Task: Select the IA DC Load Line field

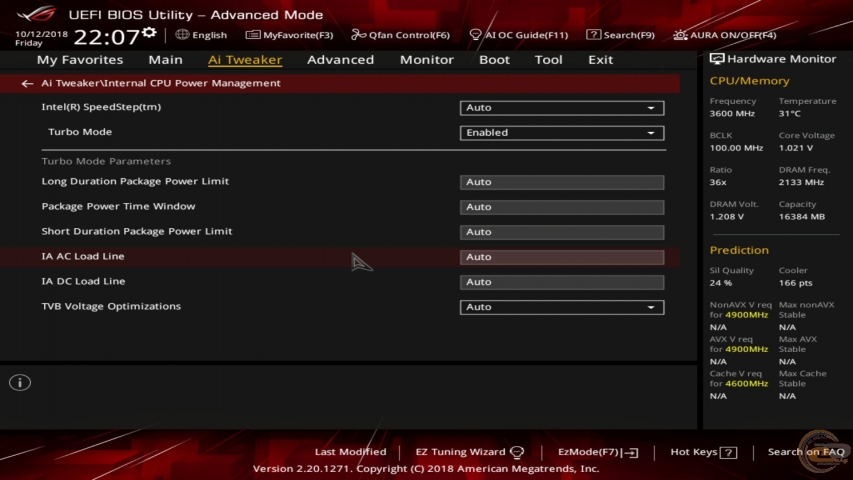Action: point(562,282)
